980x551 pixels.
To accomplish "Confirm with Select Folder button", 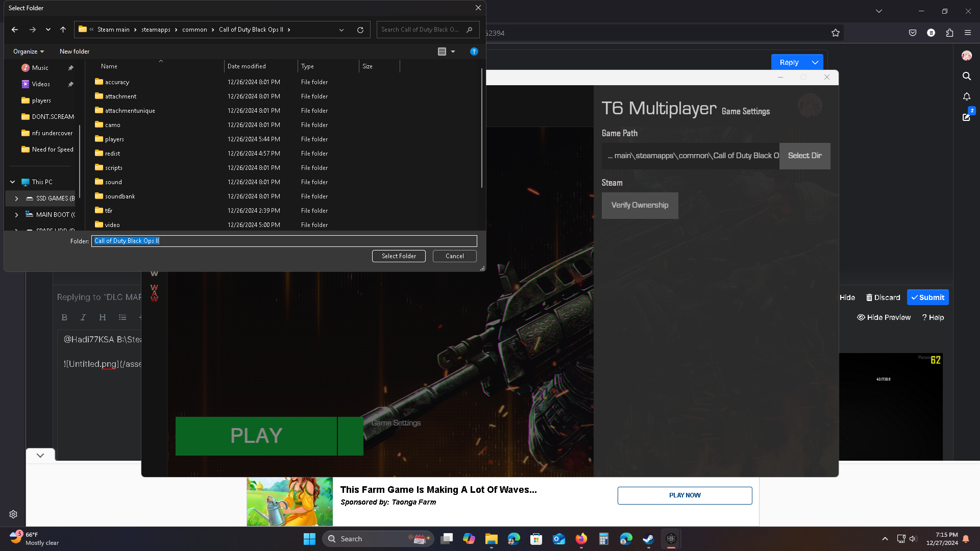I will pyautogui.click(x=399, y=256).
